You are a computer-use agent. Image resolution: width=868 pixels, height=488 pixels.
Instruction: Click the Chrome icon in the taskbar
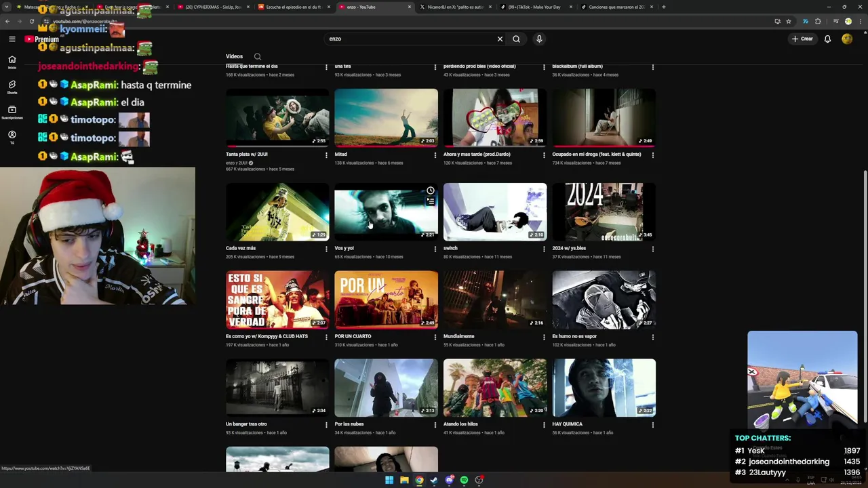419,480
